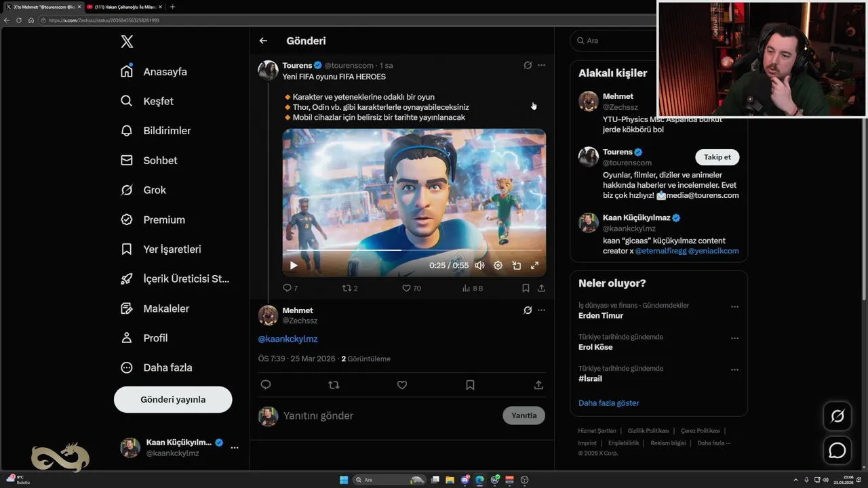Click repost icon under Mehmet post
Image resolution: width=868 pixels, height=488 pixels.
[x=334, y=385]
